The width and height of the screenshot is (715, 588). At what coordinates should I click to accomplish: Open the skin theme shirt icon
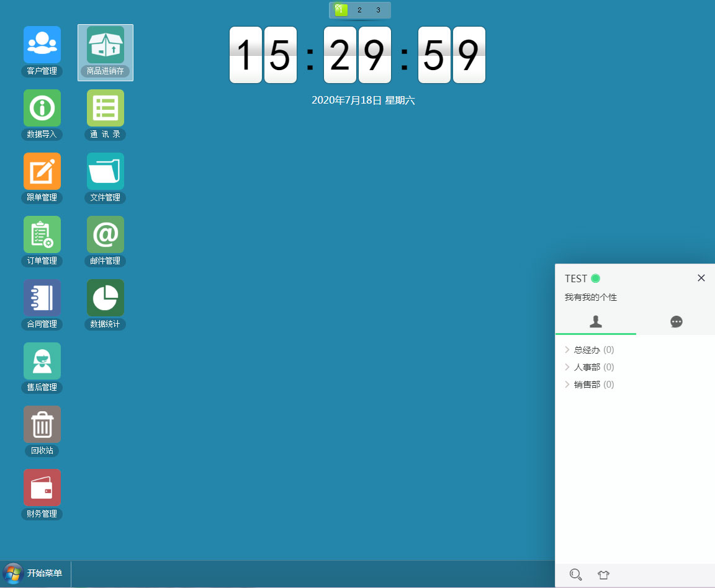pos(603,575)
